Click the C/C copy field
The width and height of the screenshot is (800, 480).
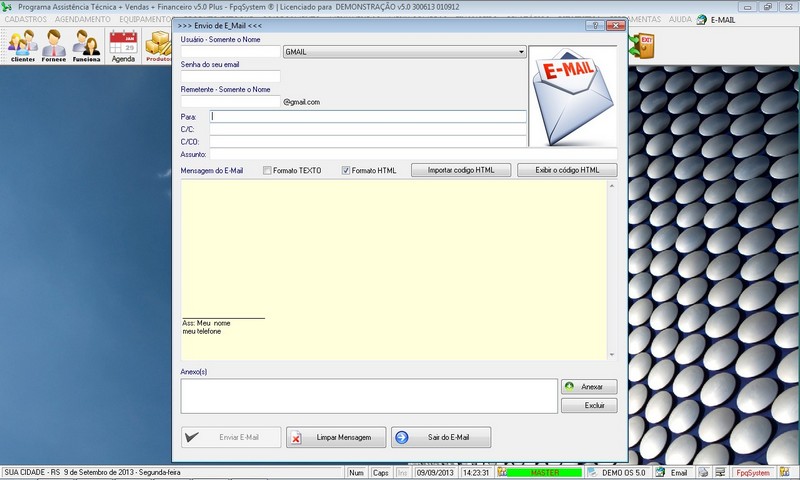368,129
